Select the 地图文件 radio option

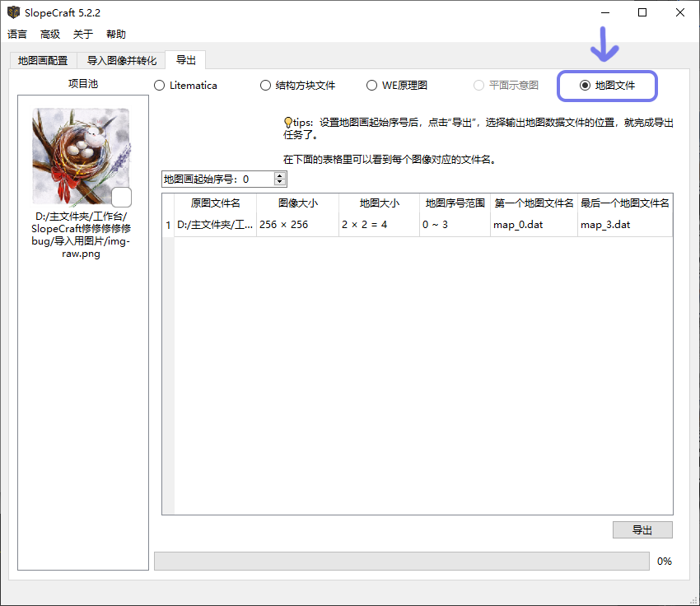[x=585, y=86]
